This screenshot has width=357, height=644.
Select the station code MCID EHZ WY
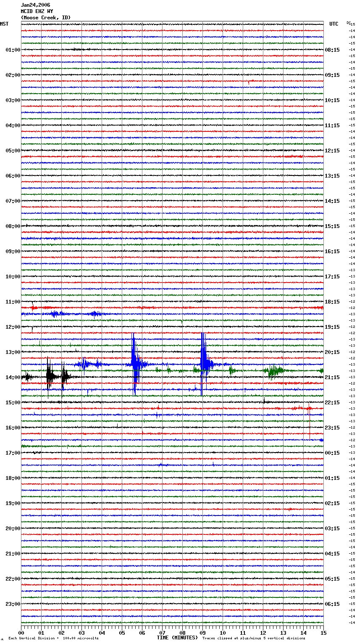pyautogui.click(x=37, y=11)
